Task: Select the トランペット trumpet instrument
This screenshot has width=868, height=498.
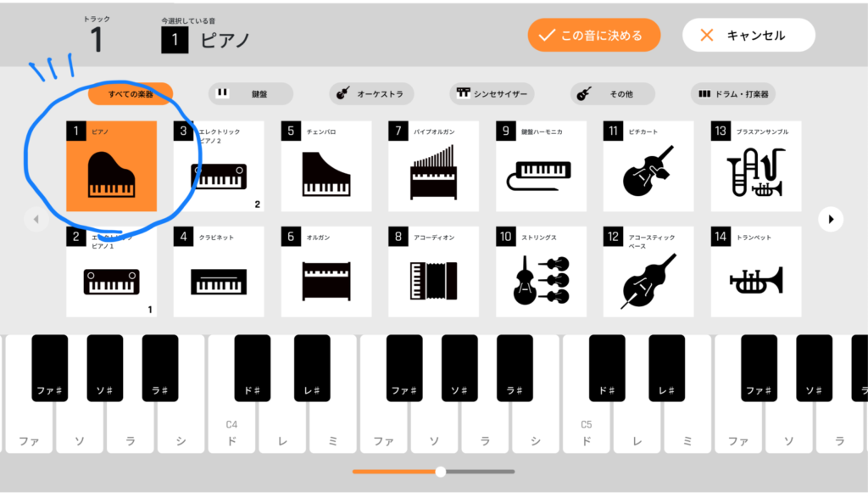Action: click(755, 271)
